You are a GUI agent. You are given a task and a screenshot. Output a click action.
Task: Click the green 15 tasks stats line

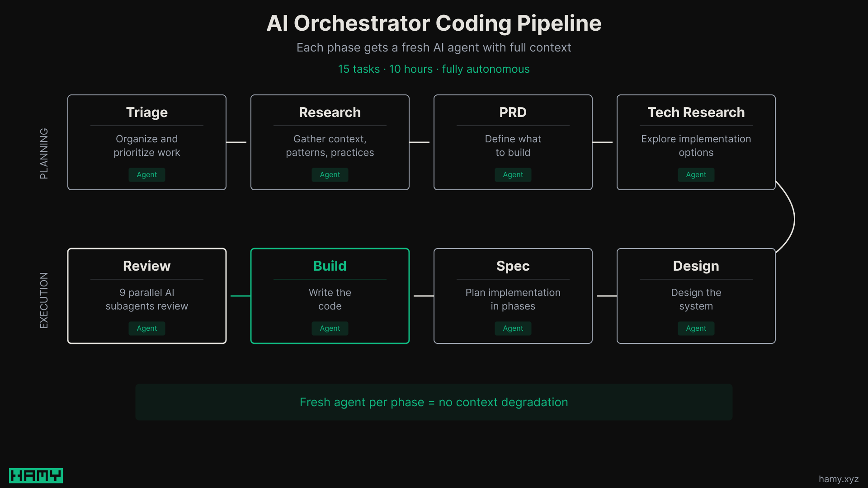point(434,69)
